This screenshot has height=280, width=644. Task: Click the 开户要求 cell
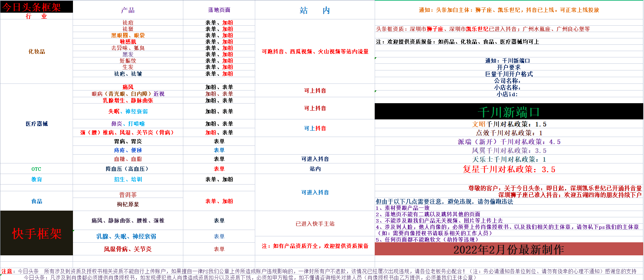click(x=509, y=67)
